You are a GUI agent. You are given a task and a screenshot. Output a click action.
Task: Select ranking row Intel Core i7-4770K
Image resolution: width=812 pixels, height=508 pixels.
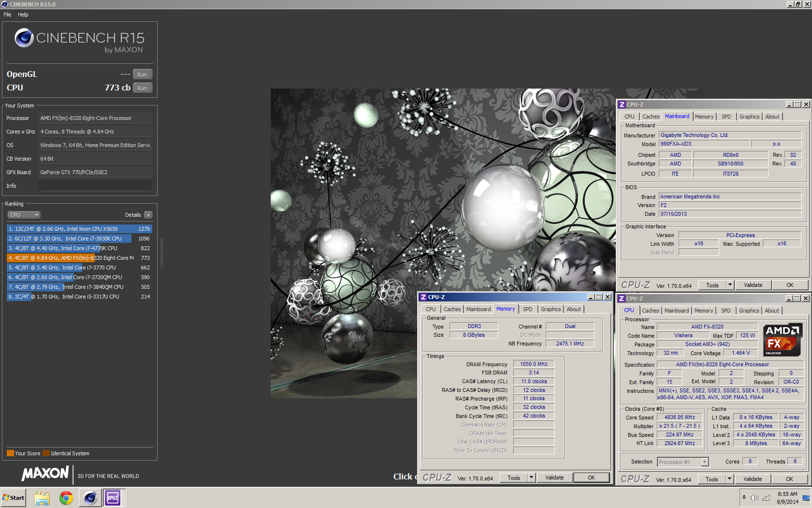[x=79, y=248]
